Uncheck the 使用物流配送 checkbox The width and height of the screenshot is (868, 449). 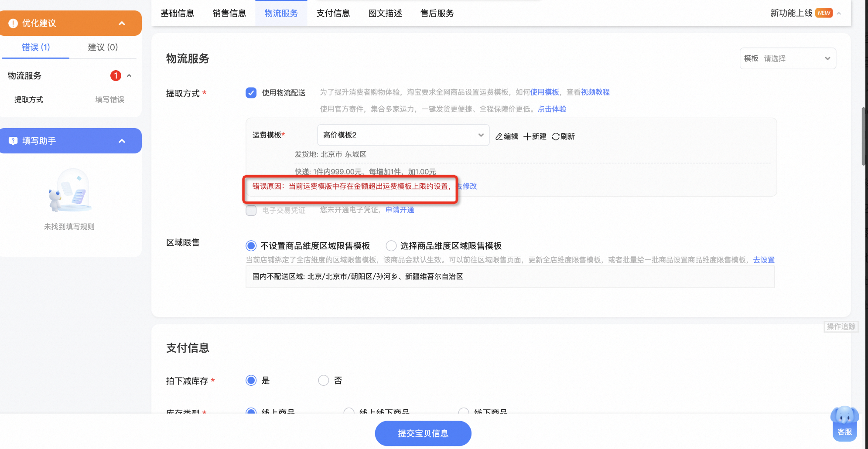tap(251, 93)
